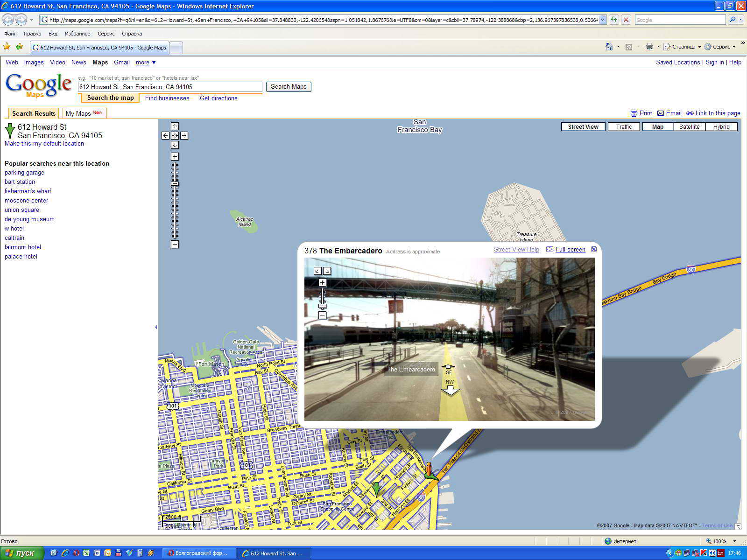Click the Search Maps button
The height and width of the screenshot is (560, 747).
289,87
